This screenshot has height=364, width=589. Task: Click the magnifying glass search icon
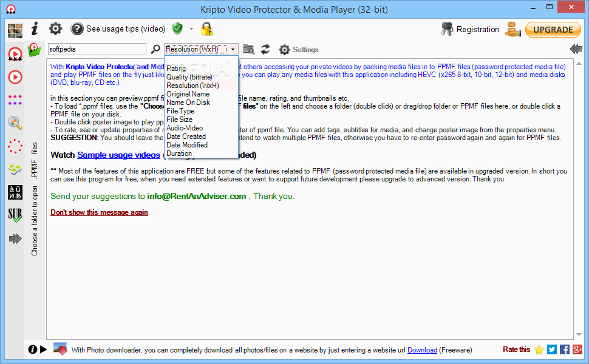click(x=155, y=49)
